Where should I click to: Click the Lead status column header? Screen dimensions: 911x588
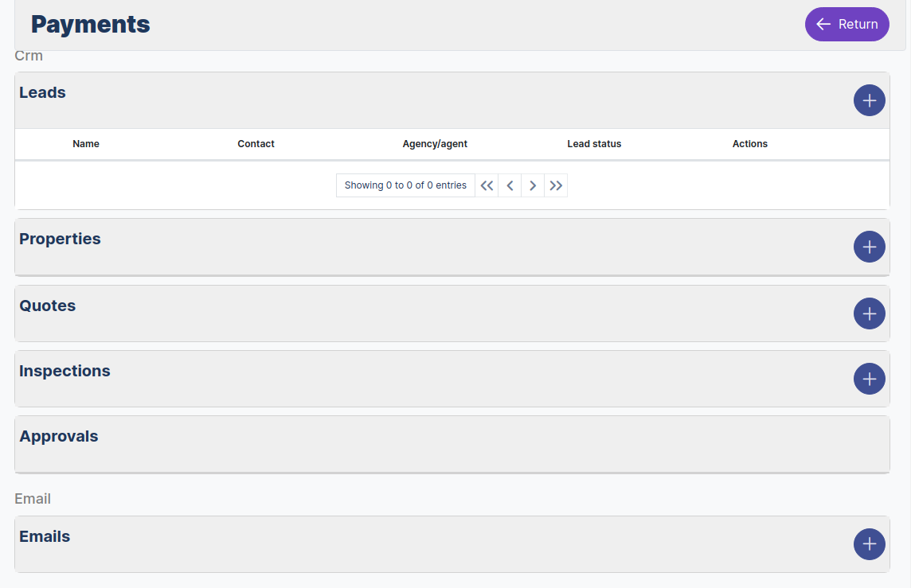[x=594, y=144]
